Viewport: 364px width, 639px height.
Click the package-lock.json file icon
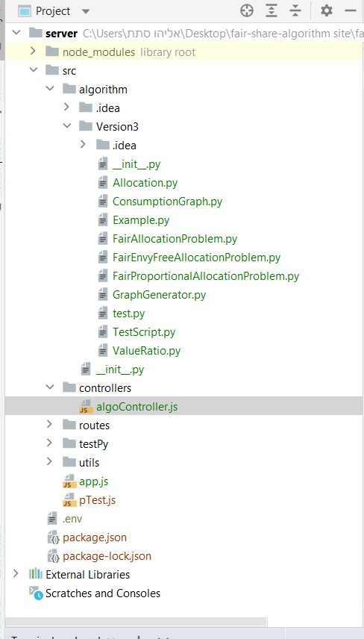coord(54,556)
